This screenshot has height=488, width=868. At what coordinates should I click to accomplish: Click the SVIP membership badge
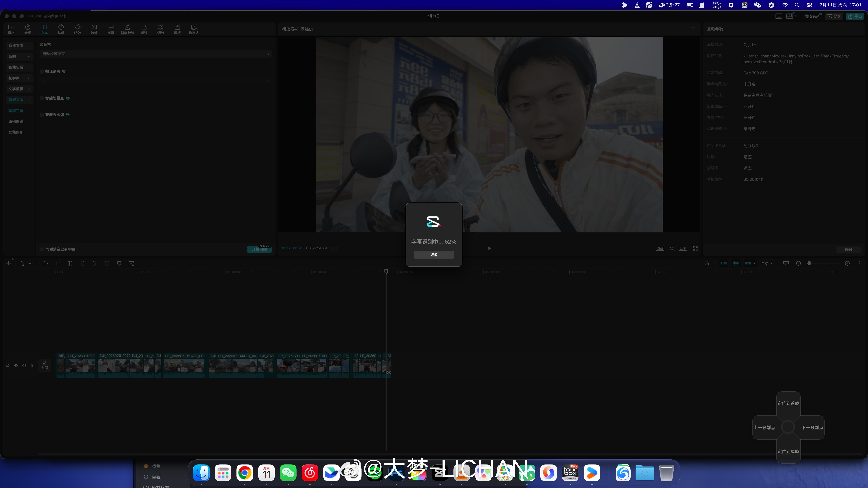coord(812,16)
